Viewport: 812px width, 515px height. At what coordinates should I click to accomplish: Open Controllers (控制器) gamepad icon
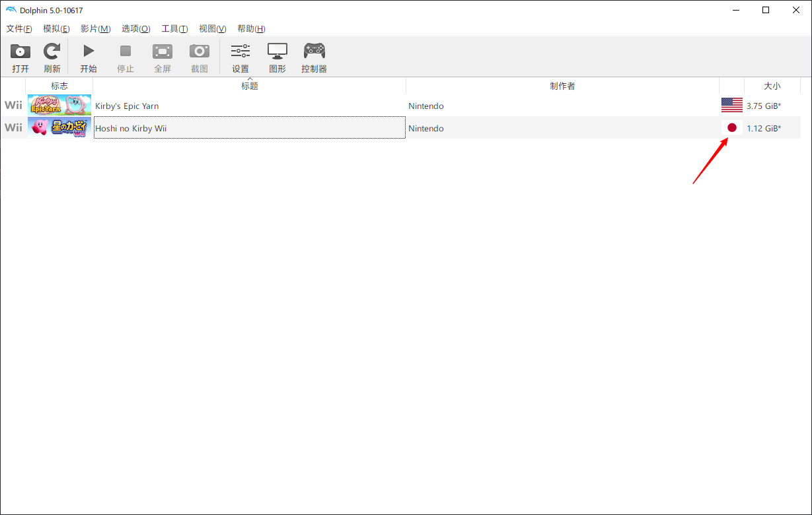(x=314, y=51)
